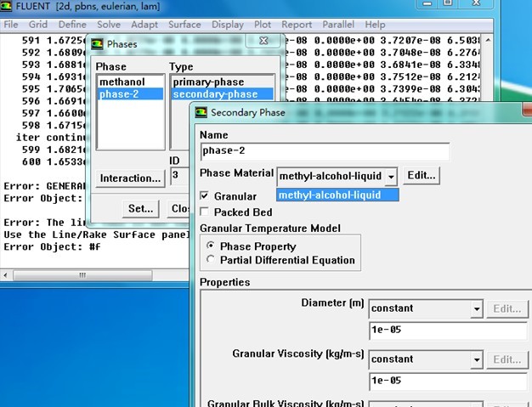The image size is (532, 407).
Task: Click console line for iteration 600
Action: 54,161
